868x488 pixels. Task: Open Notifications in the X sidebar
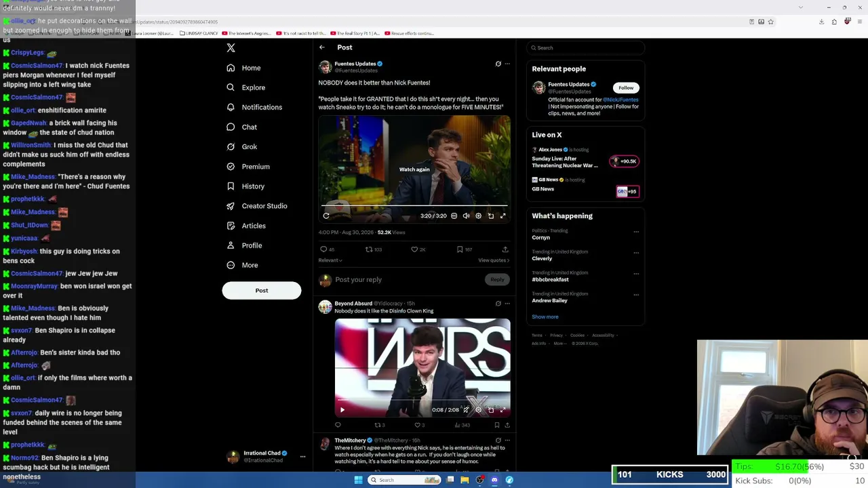coord(254,107)
